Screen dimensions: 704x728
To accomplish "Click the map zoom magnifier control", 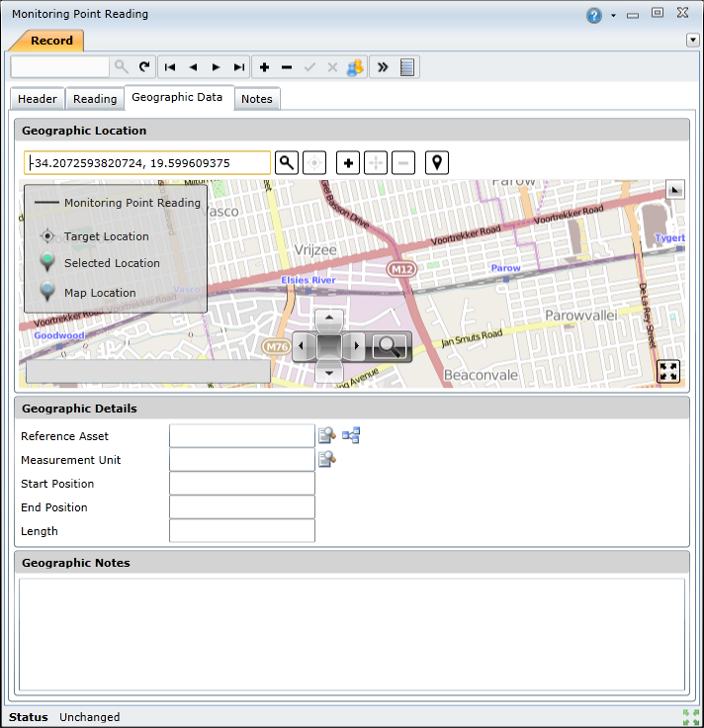I will click(x=389, y=346).
